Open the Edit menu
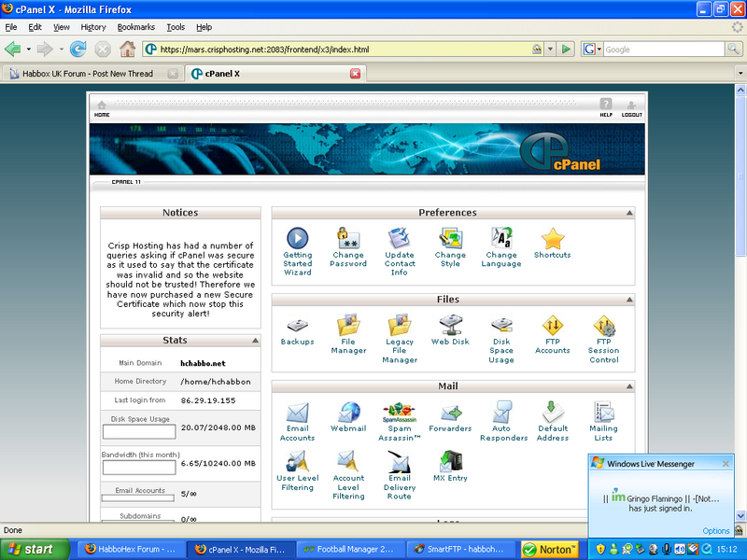This screenshot has height=560, width=747. click(35, 27)
